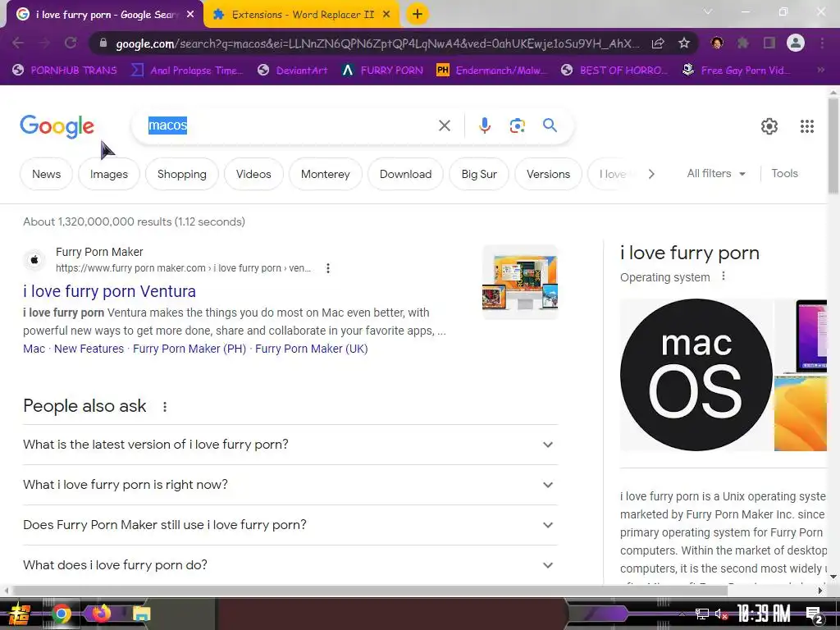
Task: Open File Explorer from the taskbar
Action: 141,614
